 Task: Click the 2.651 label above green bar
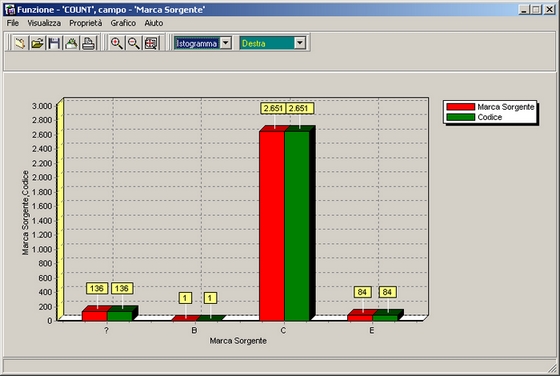point(300,109)
